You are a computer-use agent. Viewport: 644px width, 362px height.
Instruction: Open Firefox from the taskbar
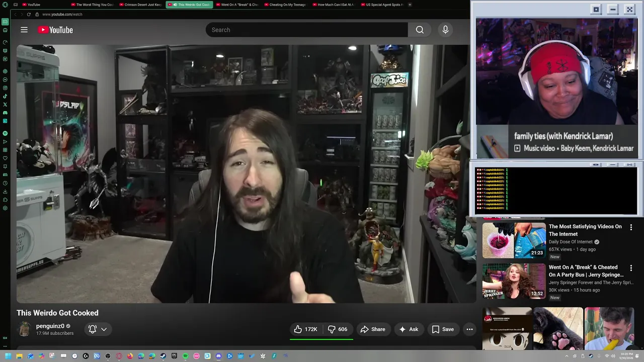(x=130, y=356)
